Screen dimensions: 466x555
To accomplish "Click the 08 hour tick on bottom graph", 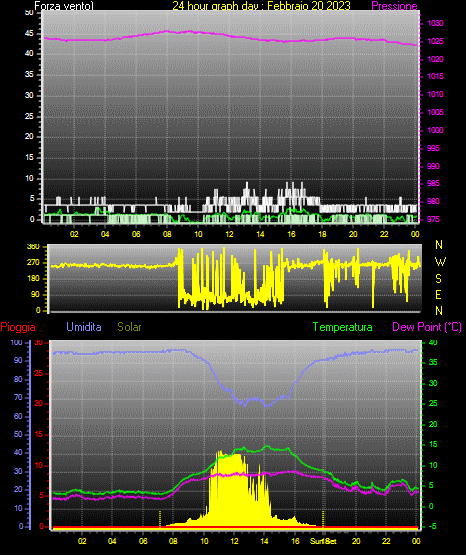I will (173, 541).
